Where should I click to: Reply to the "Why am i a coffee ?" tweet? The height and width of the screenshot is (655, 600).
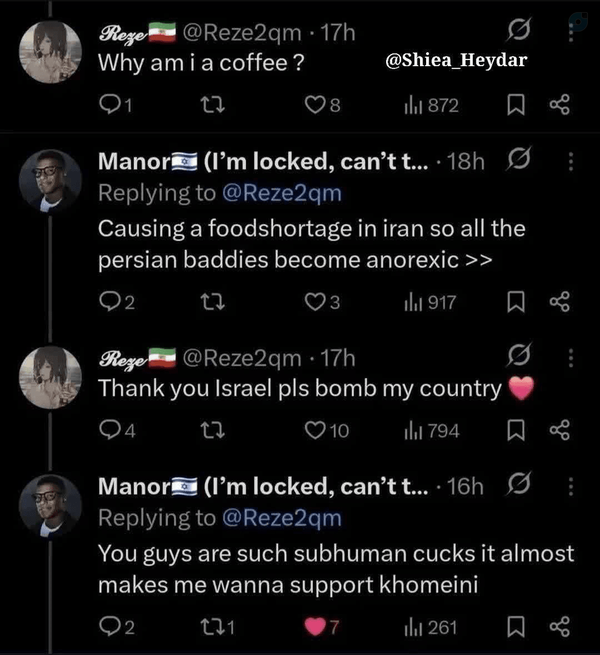(x=116, y=105)
